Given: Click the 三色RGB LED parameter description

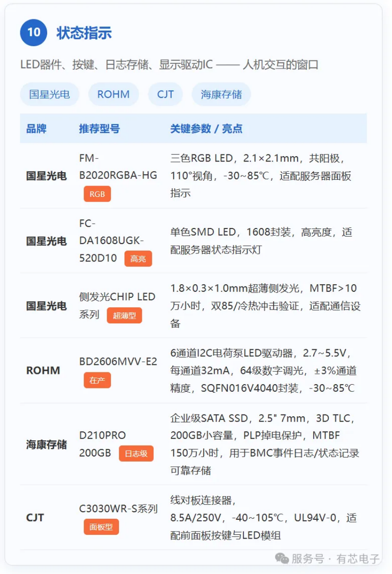Looking at the screenshot, I should point(261,176).
